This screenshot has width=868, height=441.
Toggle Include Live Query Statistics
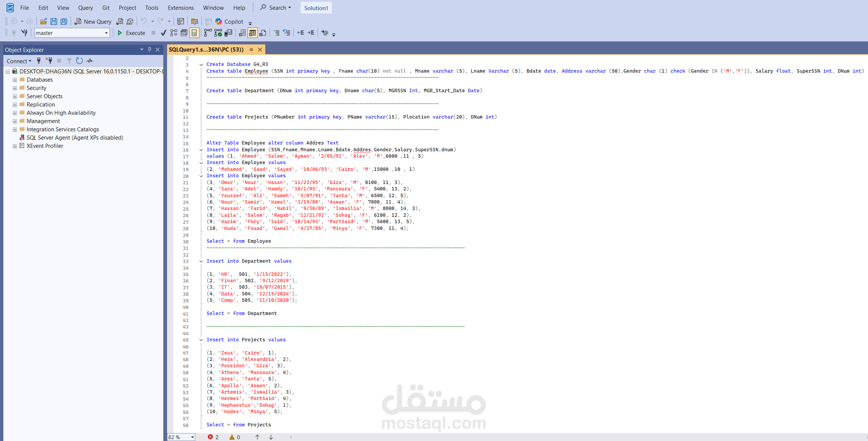pyautogui.click(x=218, y=33)
